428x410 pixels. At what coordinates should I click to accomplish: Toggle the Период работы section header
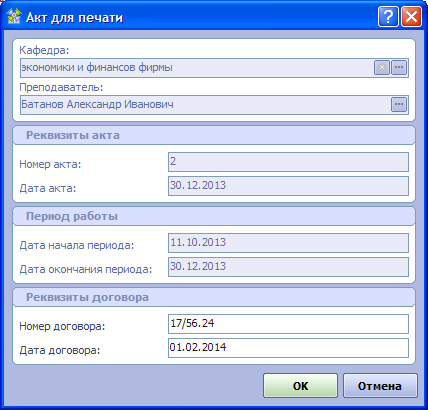214,216
